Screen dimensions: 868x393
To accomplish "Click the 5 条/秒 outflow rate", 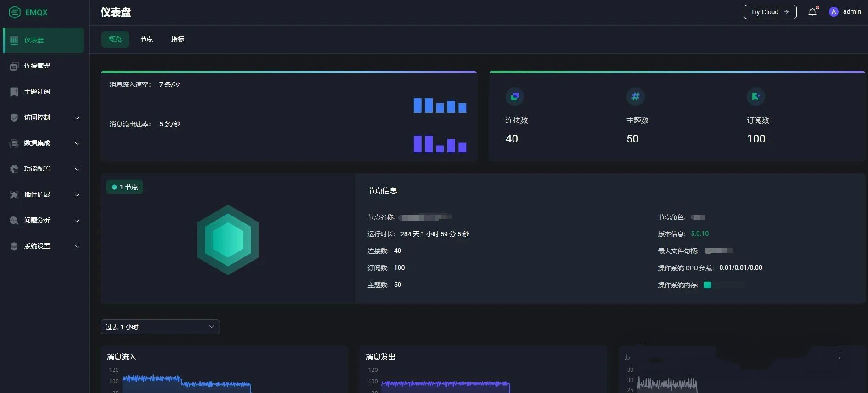I will pos(169,124).
